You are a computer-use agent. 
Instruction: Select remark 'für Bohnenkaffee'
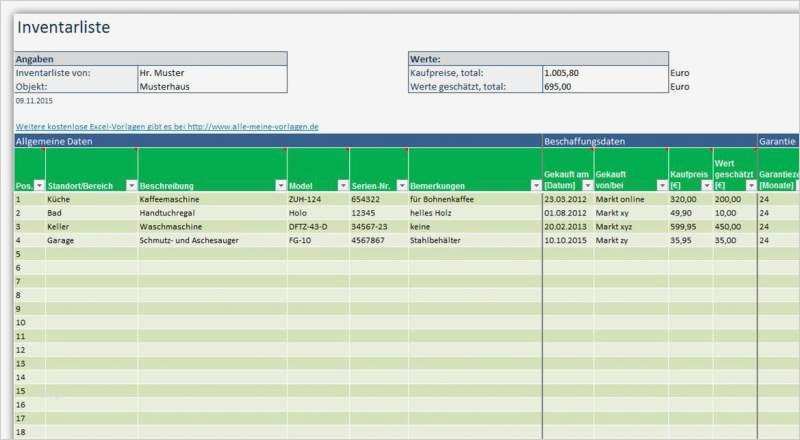pos(475,199)
